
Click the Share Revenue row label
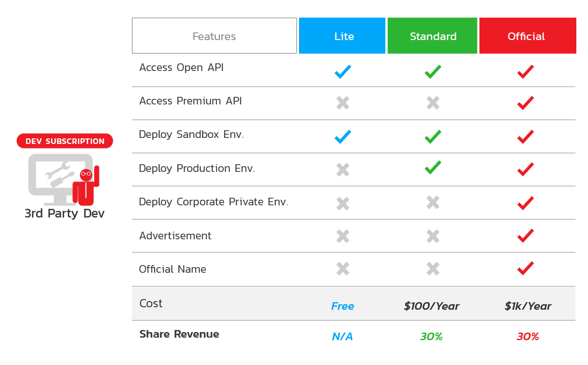point(179,334)
